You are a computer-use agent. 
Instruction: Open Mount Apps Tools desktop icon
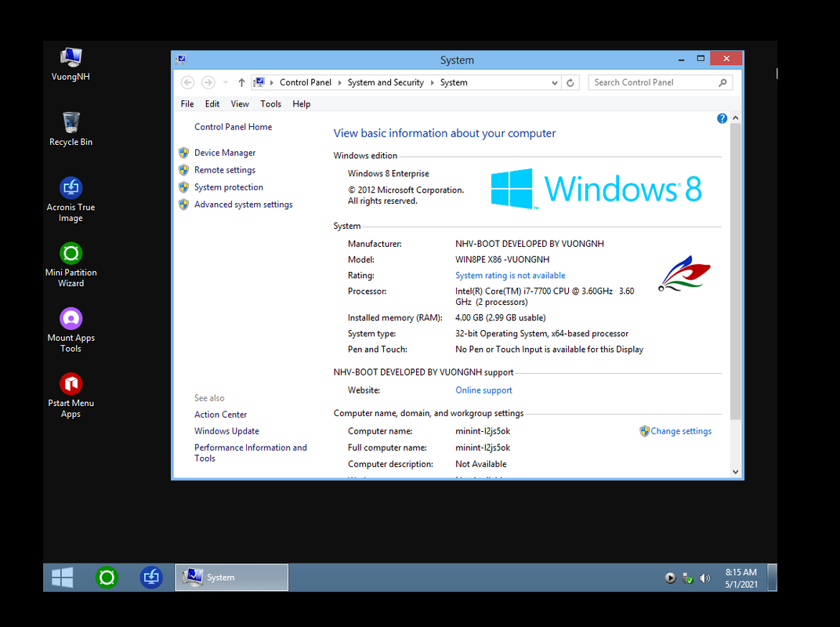click(71, 330)
